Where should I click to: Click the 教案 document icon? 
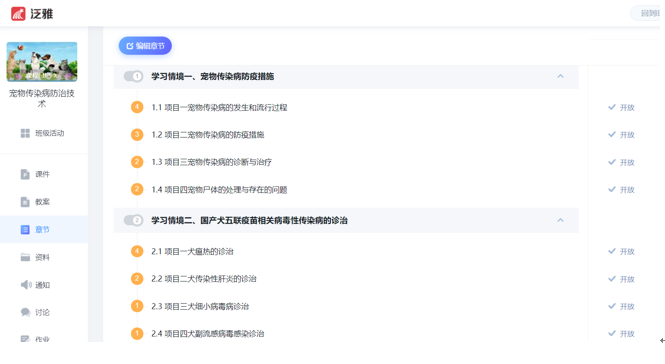coord(25,202)
